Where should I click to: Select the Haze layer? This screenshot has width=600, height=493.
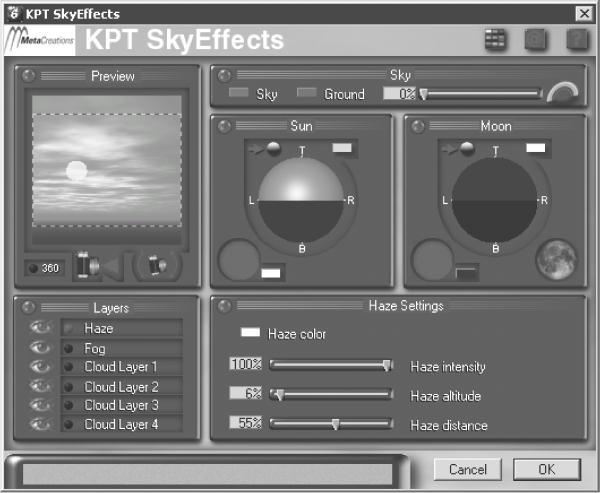tap(120, 328)
